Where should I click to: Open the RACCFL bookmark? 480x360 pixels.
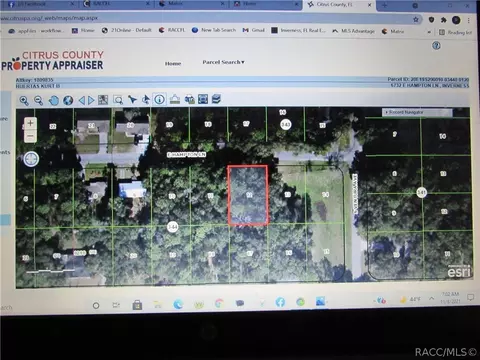(x=172, y=30)
